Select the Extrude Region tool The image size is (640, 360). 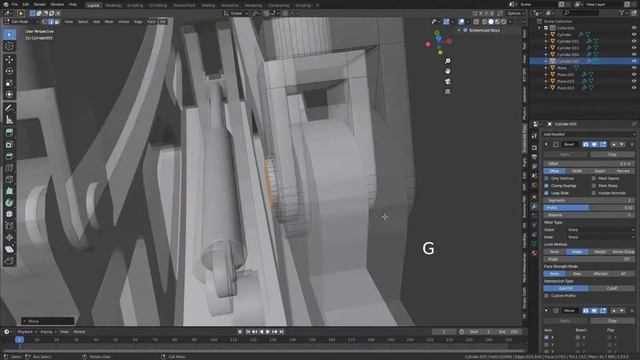click(x=9, y=133)
